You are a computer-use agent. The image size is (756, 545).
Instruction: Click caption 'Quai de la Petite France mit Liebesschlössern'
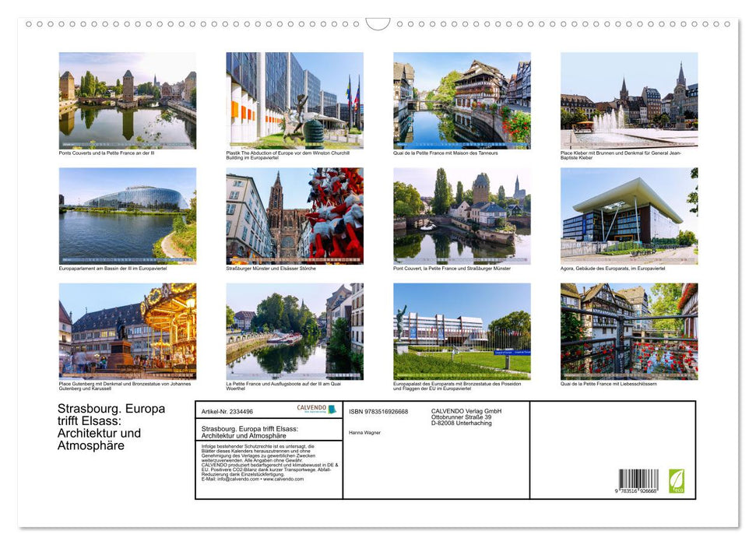coord(609,384)
